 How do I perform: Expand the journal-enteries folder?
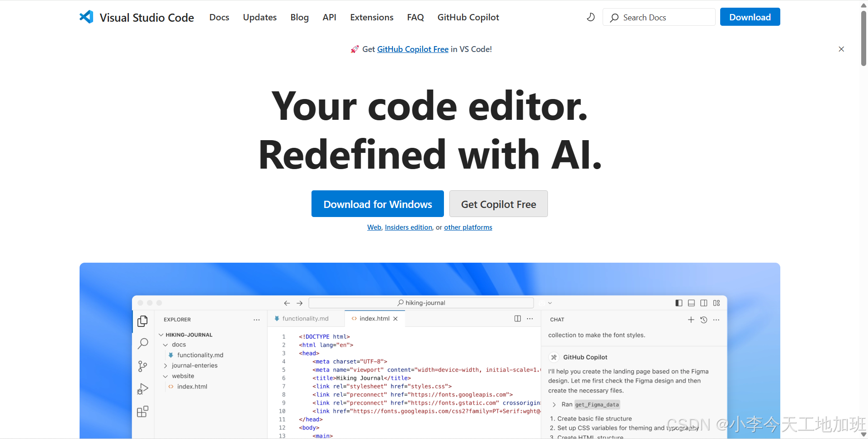tap(165, 366)
